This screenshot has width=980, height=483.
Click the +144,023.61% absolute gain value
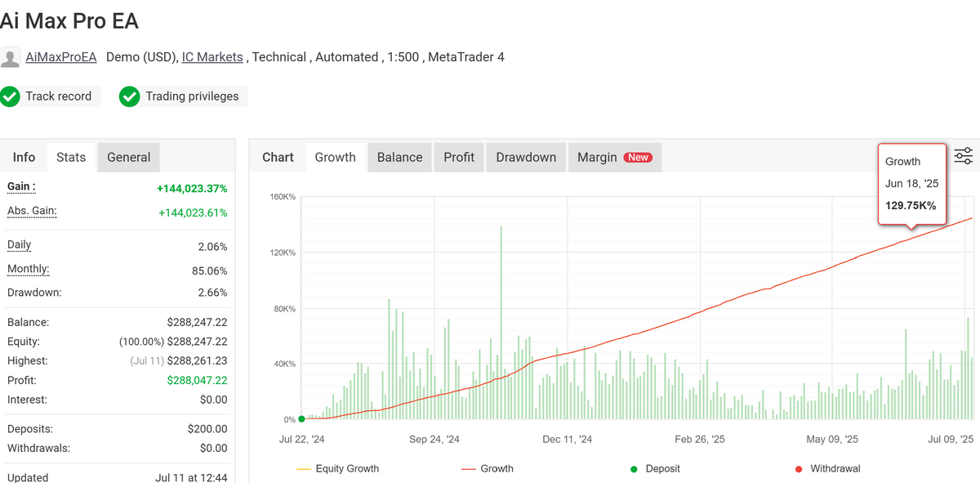193,213
